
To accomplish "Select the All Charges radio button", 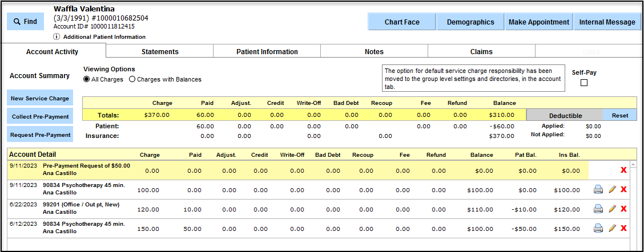I will [87, 79].
